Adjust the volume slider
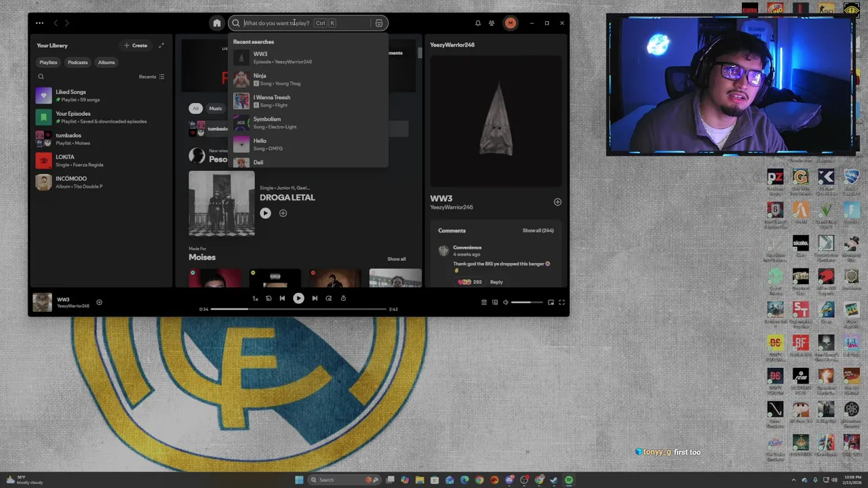Viewport: 868px width, 488px height. click(x=526, y=302)
